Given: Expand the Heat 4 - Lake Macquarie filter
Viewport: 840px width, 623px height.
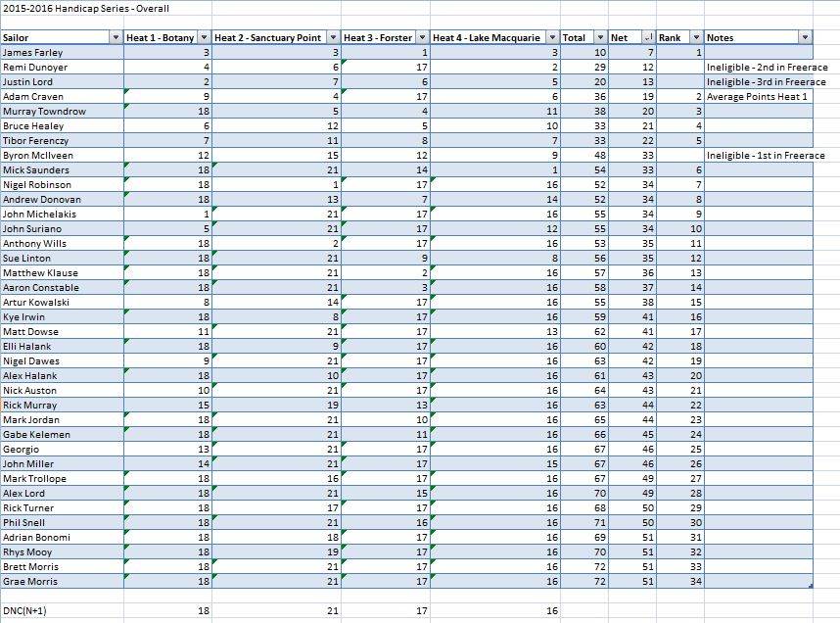Looking at the screenshot, I should 552,38.
